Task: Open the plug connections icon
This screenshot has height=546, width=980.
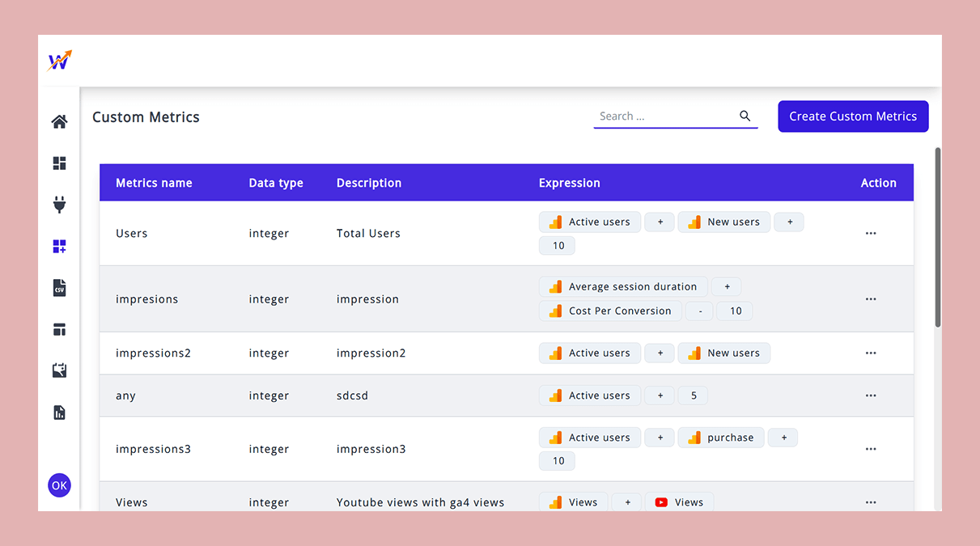Action: pyautogui.click(x=59, y=205)
